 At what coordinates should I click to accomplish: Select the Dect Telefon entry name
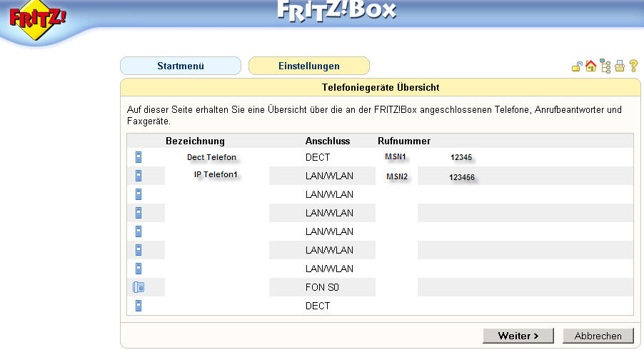point(211,157)
